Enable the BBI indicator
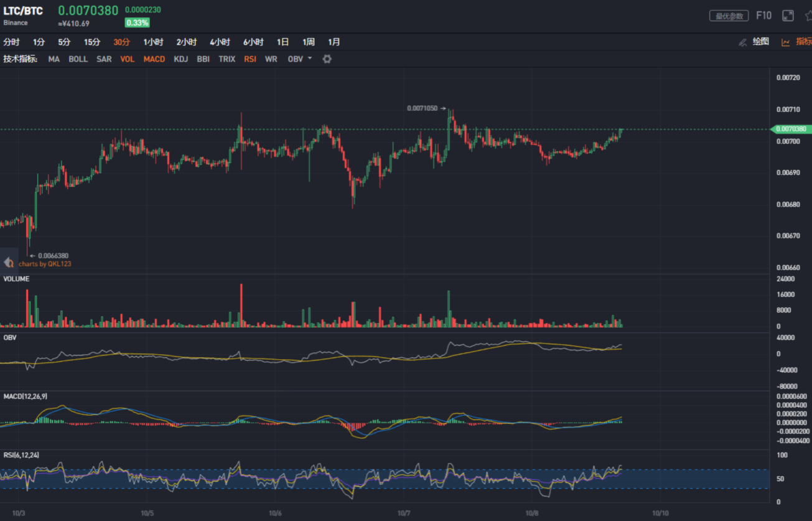The height and width of the screenshot is (521, 812). coord(203,59)
